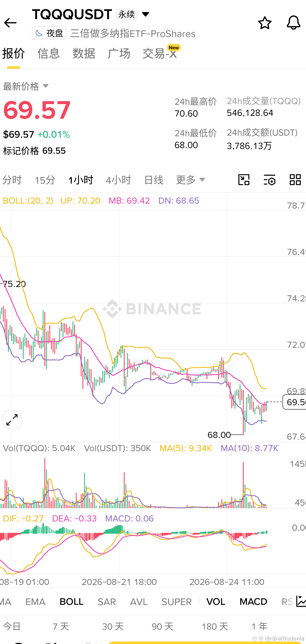The height and width of the screenshot is (644, 306).
Task: Switch to the 广场 tab
Action: click(x=119, y=53)
